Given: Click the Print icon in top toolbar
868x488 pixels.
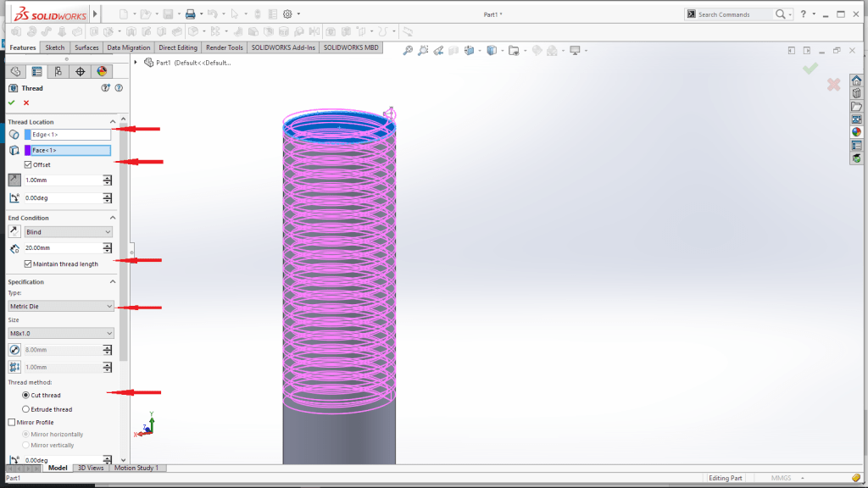Looking at the screenshot, I should coord(191,14).
